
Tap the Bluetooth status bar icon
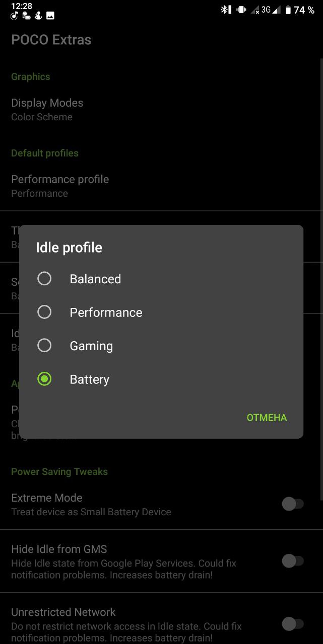tap(226, 10)
